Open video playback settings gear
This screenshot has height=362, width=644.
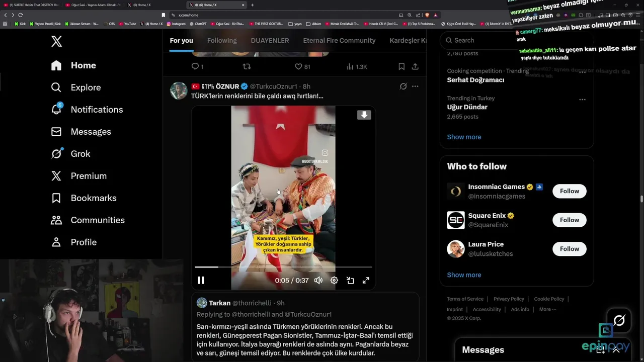pyautogui.click(x=334, y=281)
